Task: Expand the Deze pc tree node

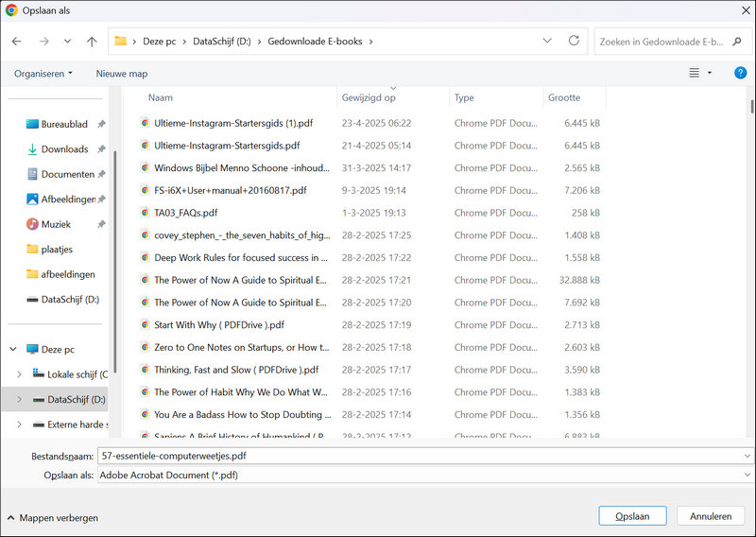Action: click(x=13, y=349)
